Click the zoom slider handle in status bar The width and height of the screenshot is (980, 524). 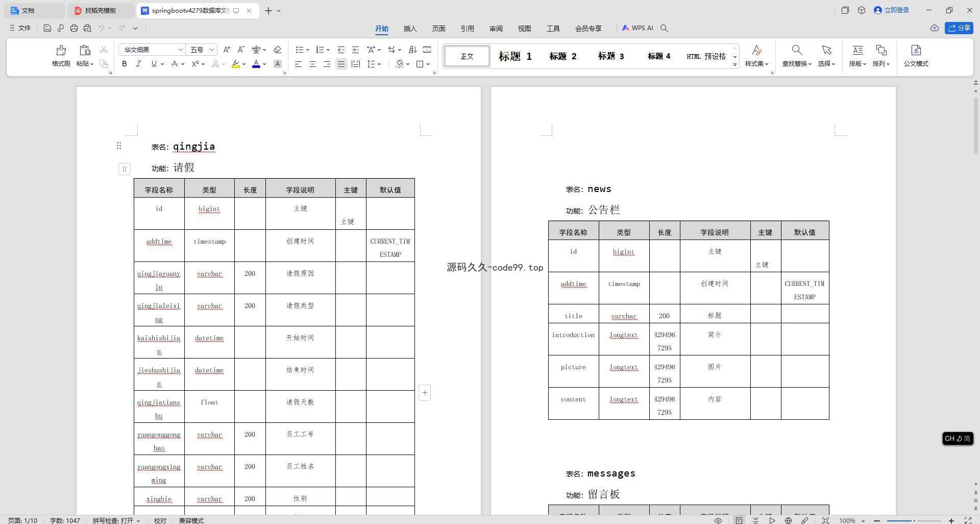914,520
